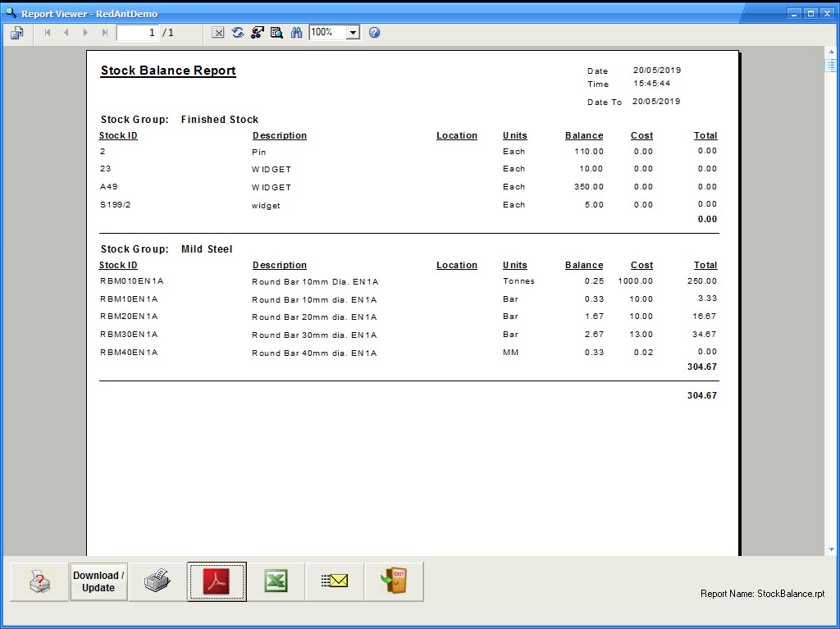Click the exit door button
840x629 pixels.
pyautogui.click(x=394, y=581)
